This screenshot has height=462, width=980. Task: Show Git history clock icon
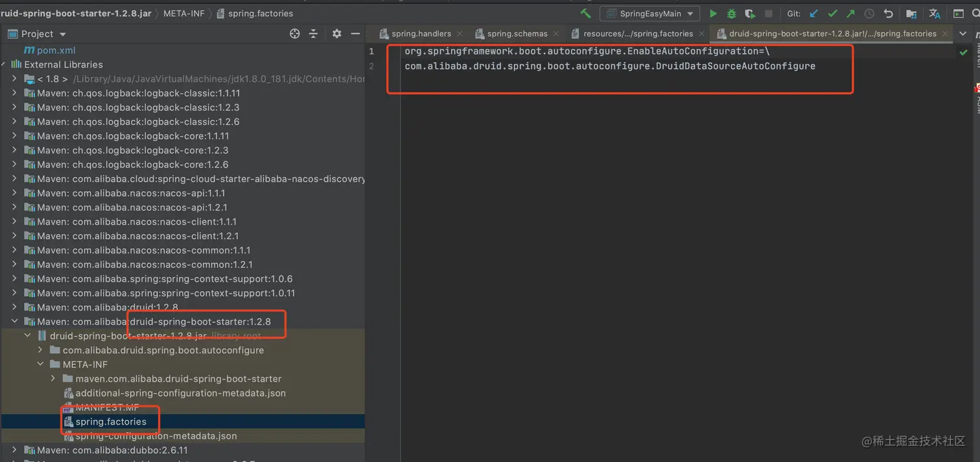click(869, 14)
